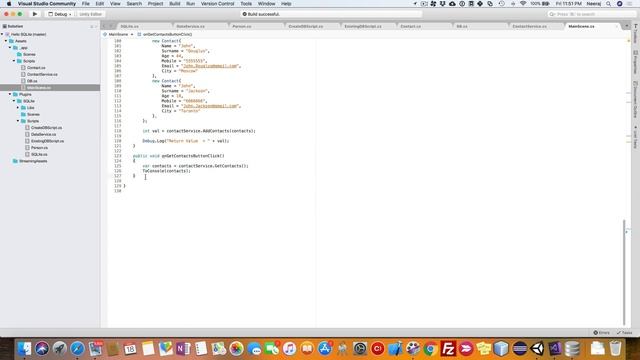Close the MainScene.cs tab
This screenshot has height=360, width=640.
click(617, 26)
